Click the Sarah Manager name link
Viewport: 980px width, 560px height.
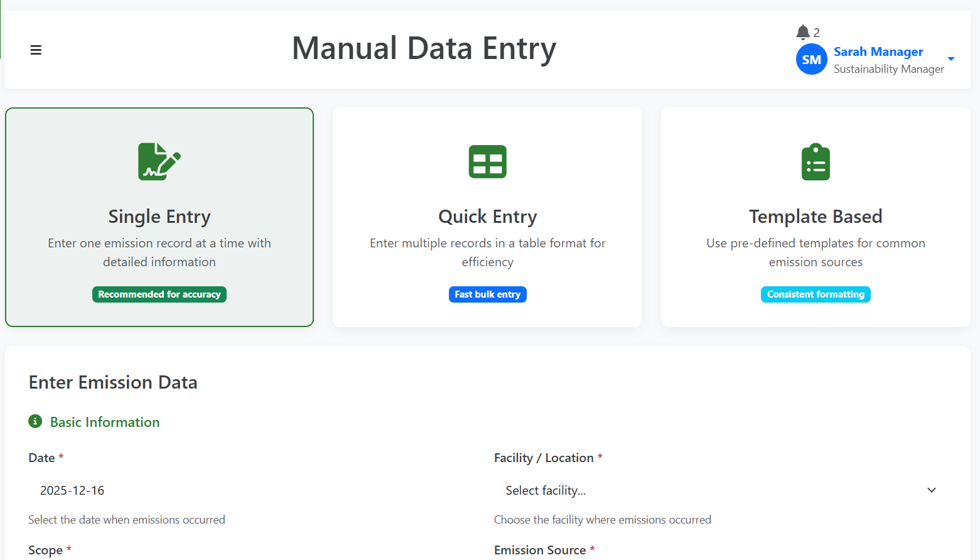pos(878,51)
